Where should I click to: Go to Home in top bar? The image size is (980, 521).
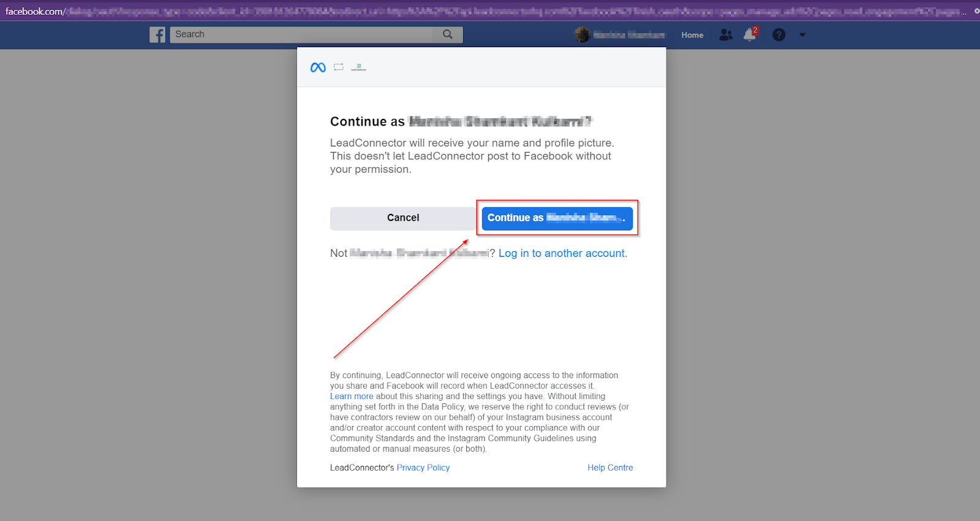click(x=692, y=35)
